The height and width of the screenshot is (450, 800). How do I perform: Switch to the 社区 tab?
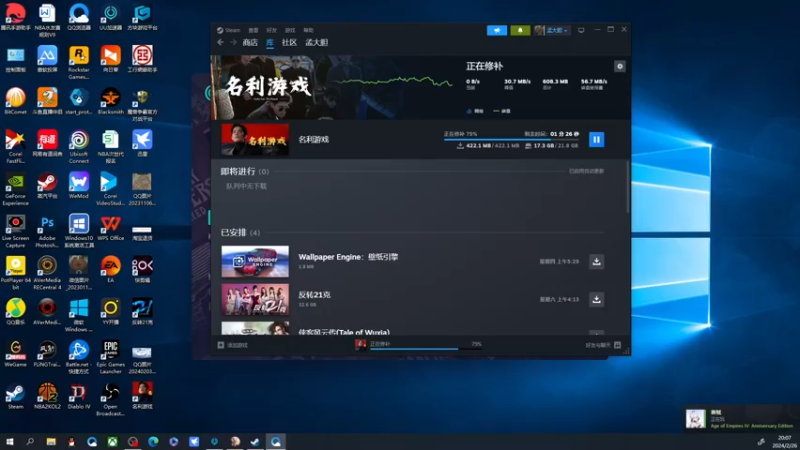pyautogui.click(x=289, y=42)
